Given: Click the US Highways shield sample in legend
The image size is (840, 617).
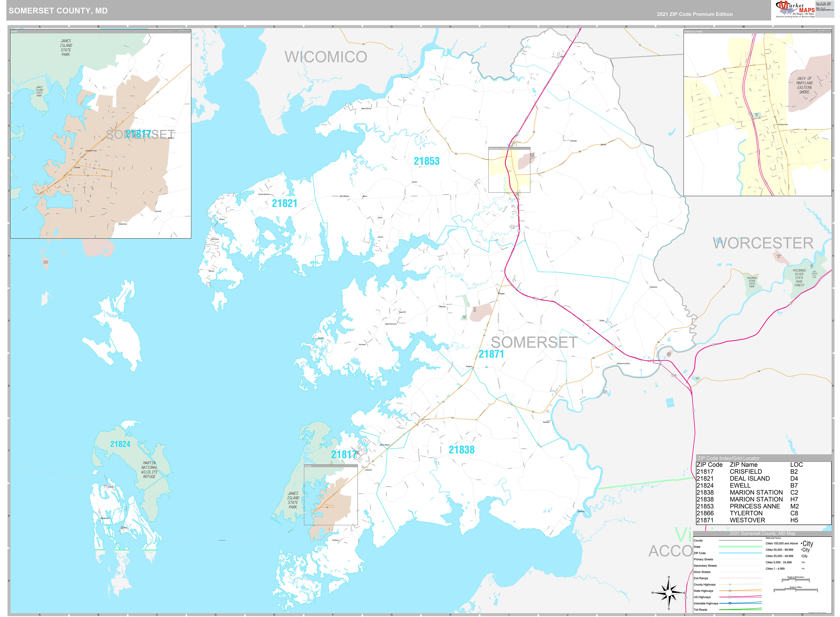Looking at the screenshot, I should click(x=730, y=597).
